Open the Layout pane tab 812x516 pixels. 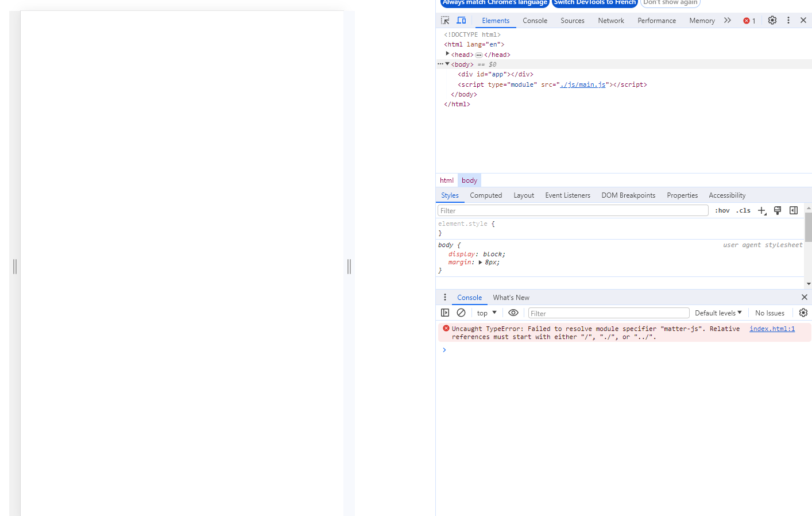[524, 195]
